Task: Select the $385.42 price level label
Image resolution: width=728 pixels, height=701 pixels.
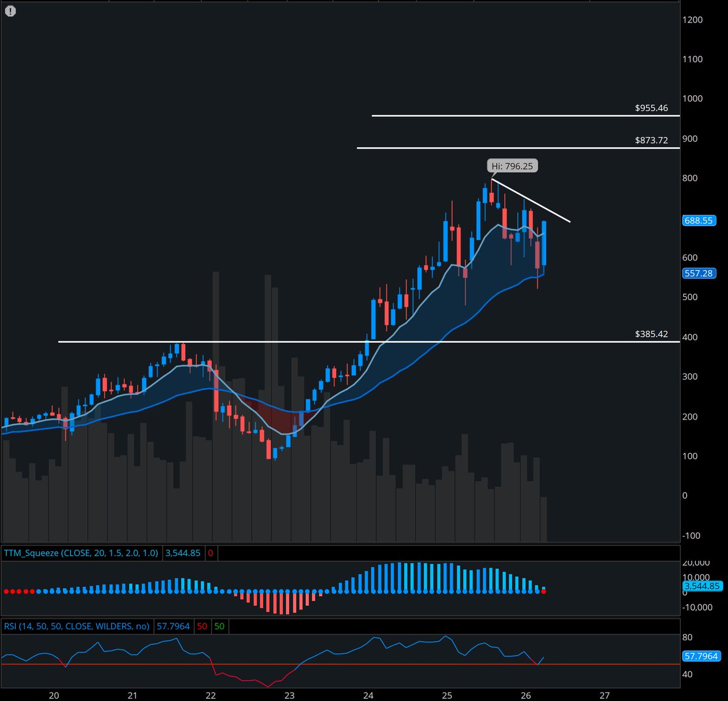Action: [x=652, y=334]
